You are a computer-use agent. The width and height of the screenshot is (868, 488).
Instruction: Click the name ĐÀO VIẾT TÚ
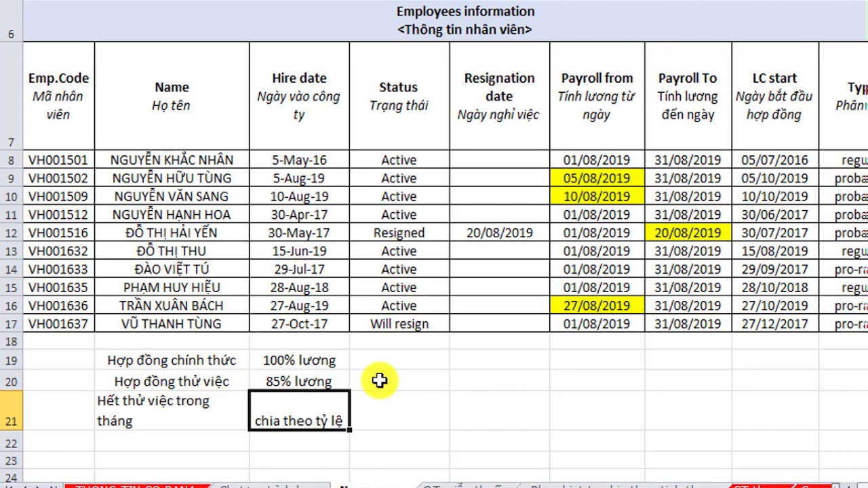pos(172,269)
